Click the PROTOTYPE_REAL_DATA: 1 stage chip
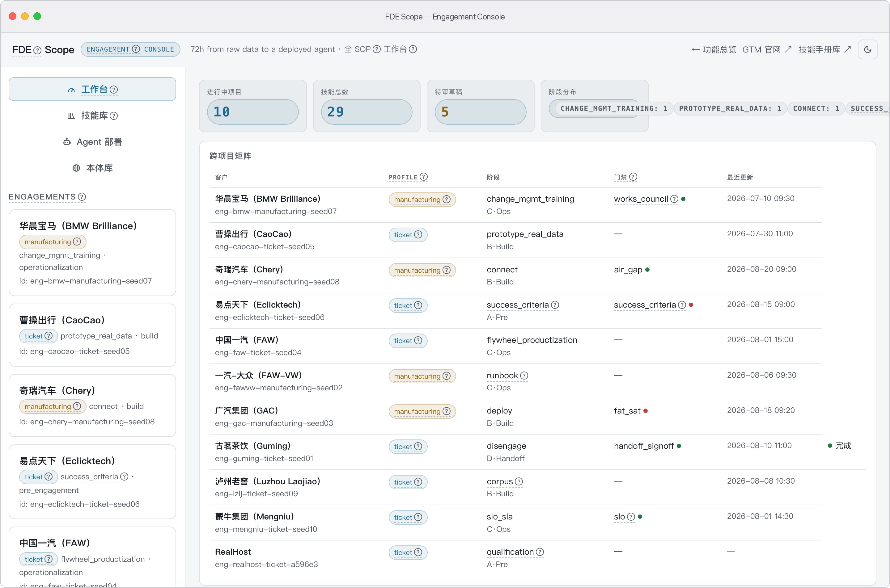 (730, 108)
